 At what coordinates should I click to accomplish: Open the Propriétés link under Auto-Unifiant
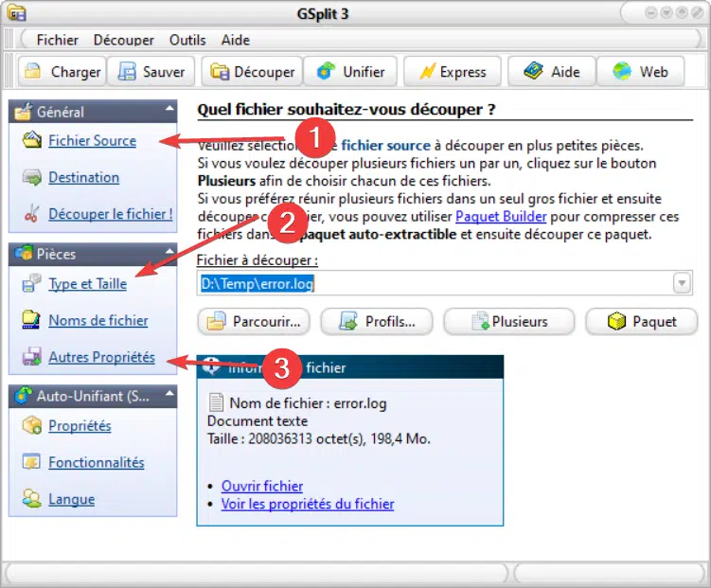tap(80, 426)
